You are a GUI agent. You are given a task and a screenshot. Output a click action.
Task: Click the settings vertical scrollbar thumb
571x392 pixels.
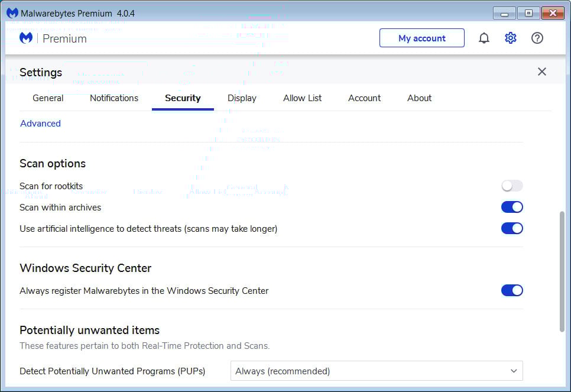pyautogui.click(x=562, y=271)
